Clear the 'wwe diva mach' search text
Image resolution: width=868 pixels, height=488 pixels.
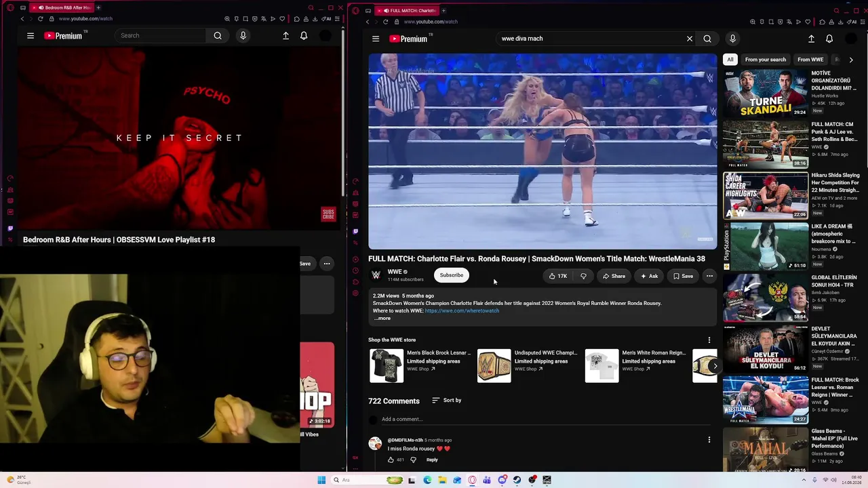click(x=690, y=39)
